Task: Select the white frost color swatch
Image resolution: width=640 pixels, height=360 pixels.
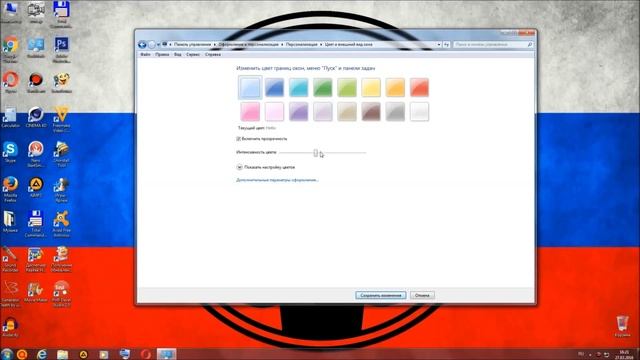Action: click(419, 111)
